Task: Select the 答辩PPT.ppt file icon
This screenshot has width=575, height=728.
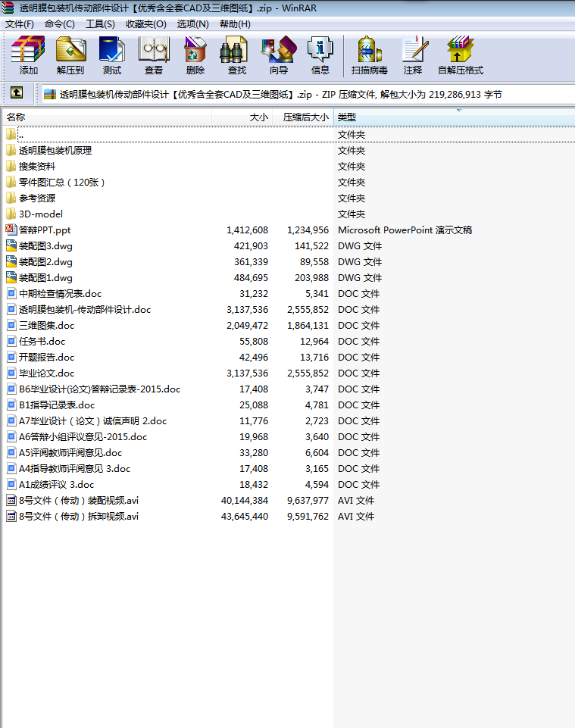Action: point(11,230)
